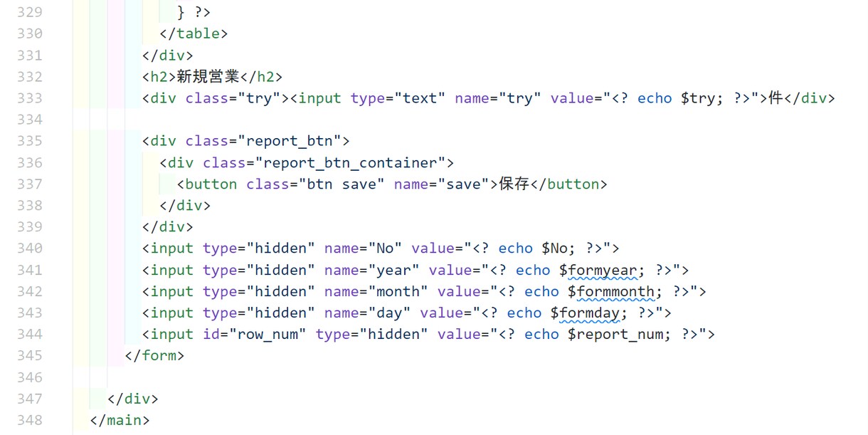Click the name="month" attribute value
The height and width of the screenshot is (435, 868).
(x=398, y=291)
